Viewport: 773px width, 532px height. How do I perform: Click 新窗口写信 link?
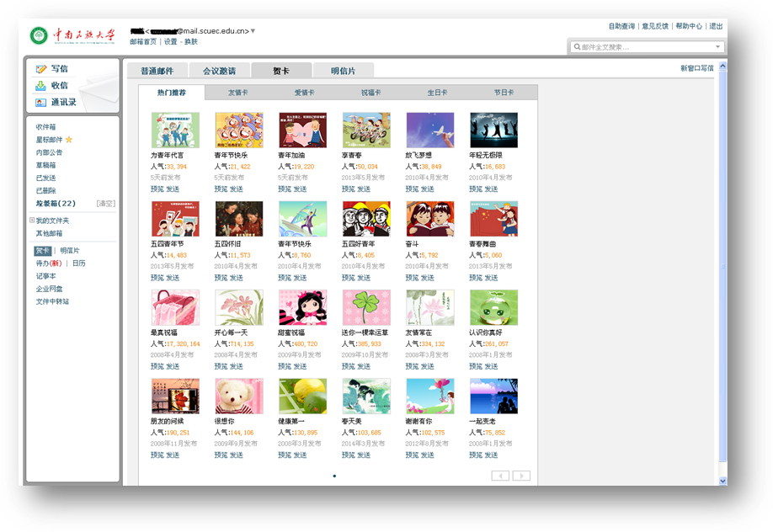[x=697, y=68]
